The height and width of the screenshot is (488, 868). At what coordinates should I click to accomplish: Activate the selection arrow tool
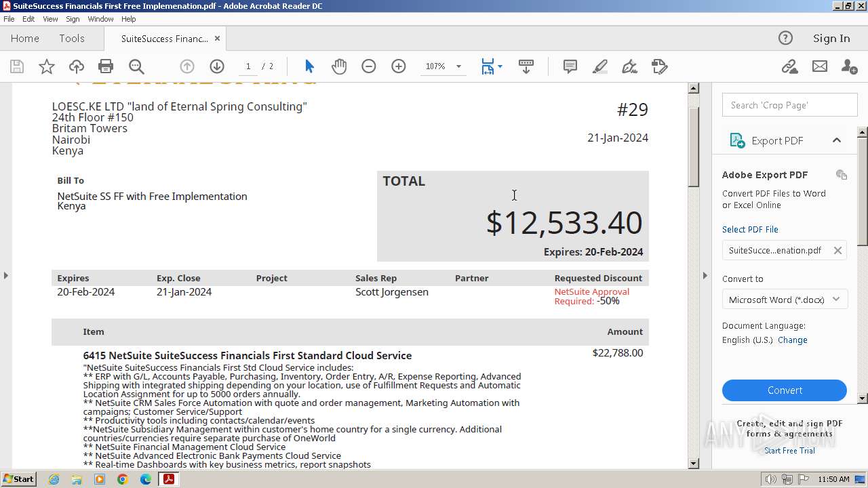point(309,66)
